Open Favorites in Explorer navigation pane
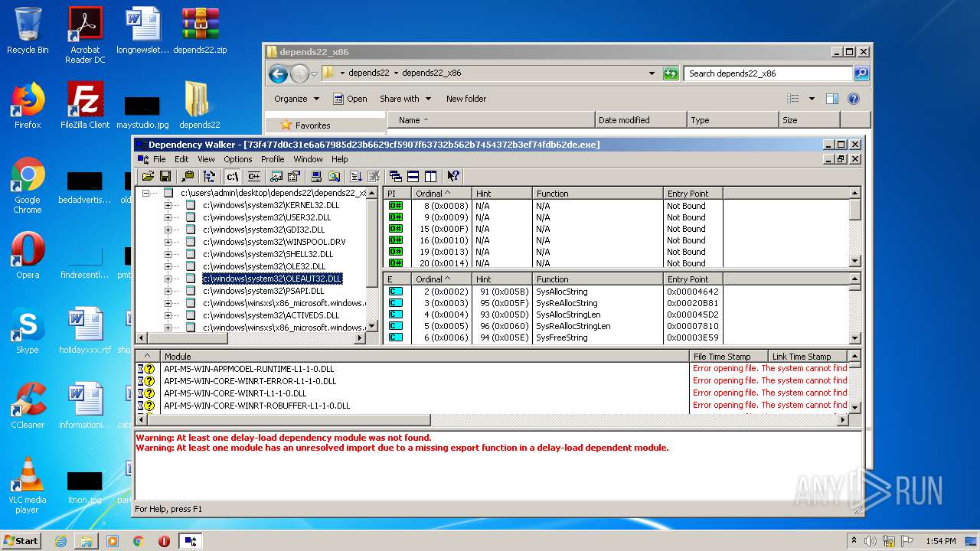 (x=313, y=126)
